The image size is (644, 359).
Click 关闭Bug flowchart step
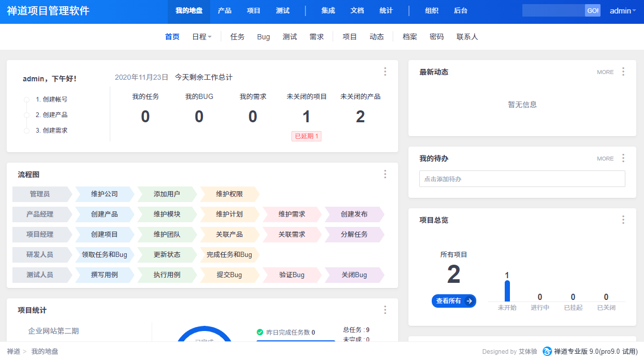click(x=354, y=275)
